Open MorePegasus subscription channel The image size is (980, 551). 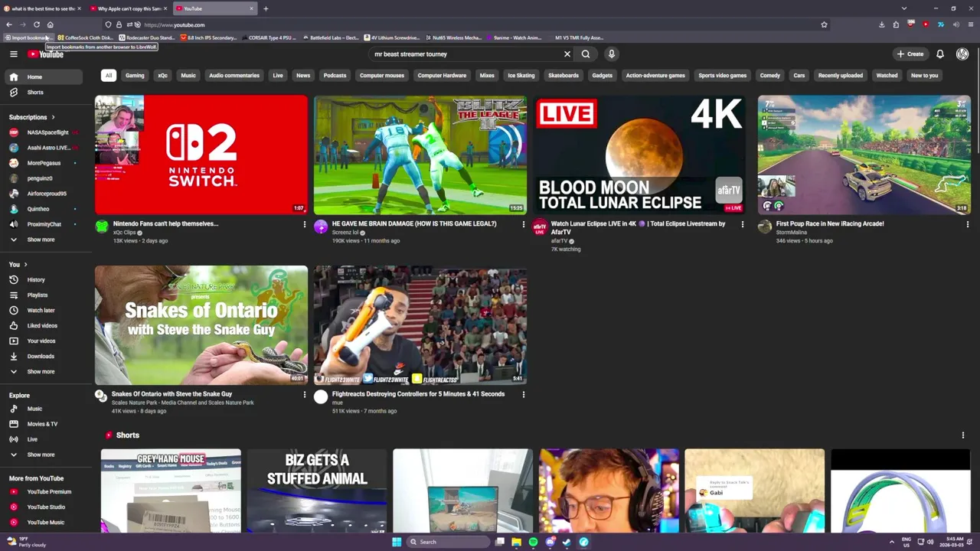point(44,163)
